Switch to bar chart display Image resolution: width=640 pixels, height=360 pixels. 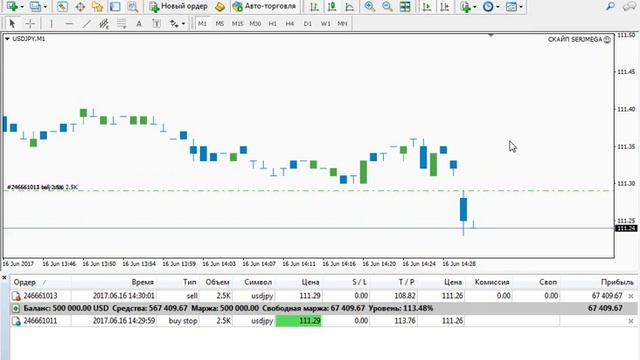click(314, 7)
